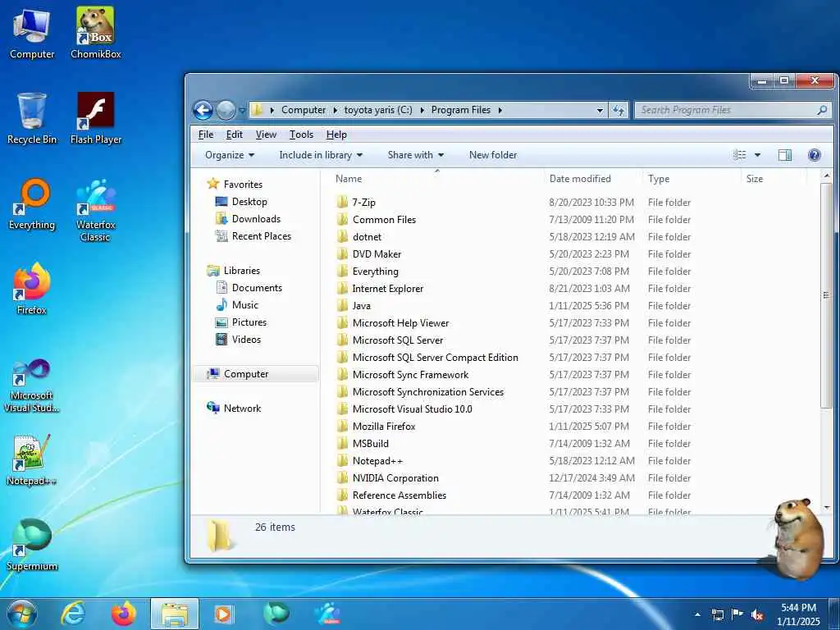Sort by the Size column header
The height and width of the screenshot is (630, 840).
point(773,179)
